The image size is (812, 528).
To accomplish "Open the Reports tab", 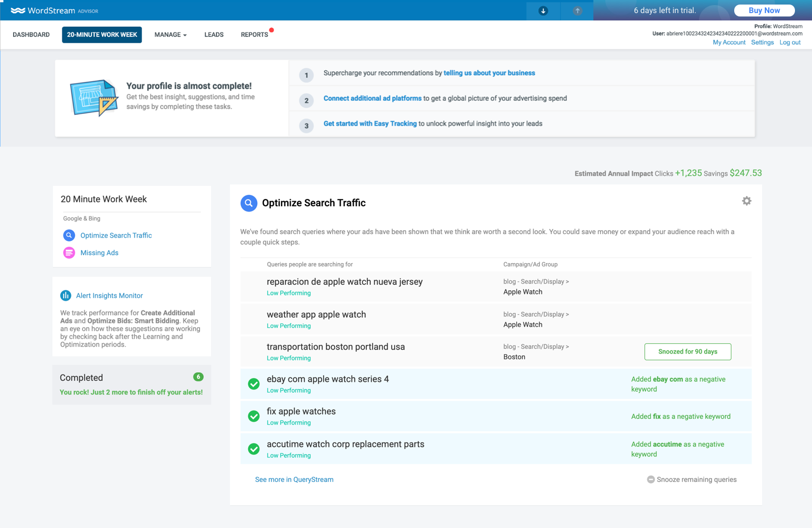I will coord(254,35).
